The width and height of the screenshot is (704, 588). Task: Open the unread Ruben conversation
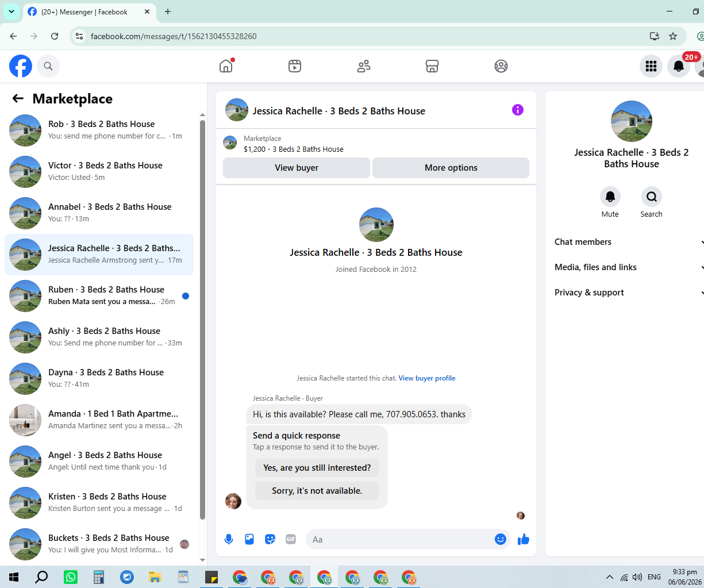[x=99, y=296]
